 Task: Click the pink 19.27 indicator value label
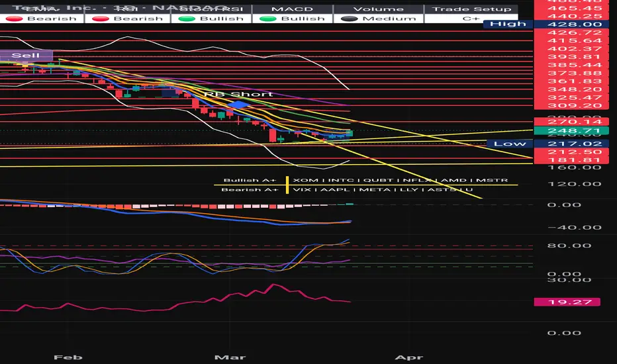click(x=567, y=302)
